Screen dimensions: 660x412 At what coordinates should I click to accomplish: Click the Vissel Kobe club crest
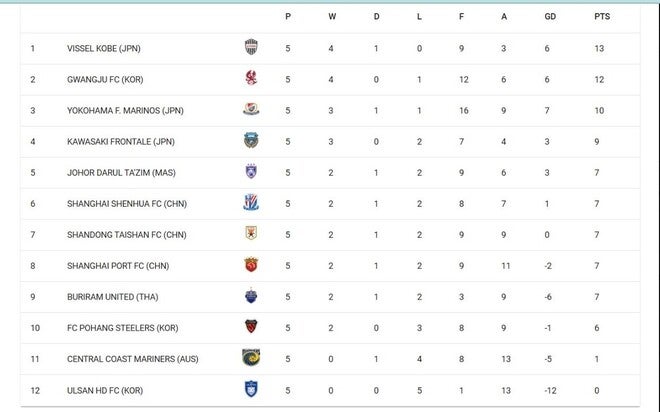tap(250, 47)
